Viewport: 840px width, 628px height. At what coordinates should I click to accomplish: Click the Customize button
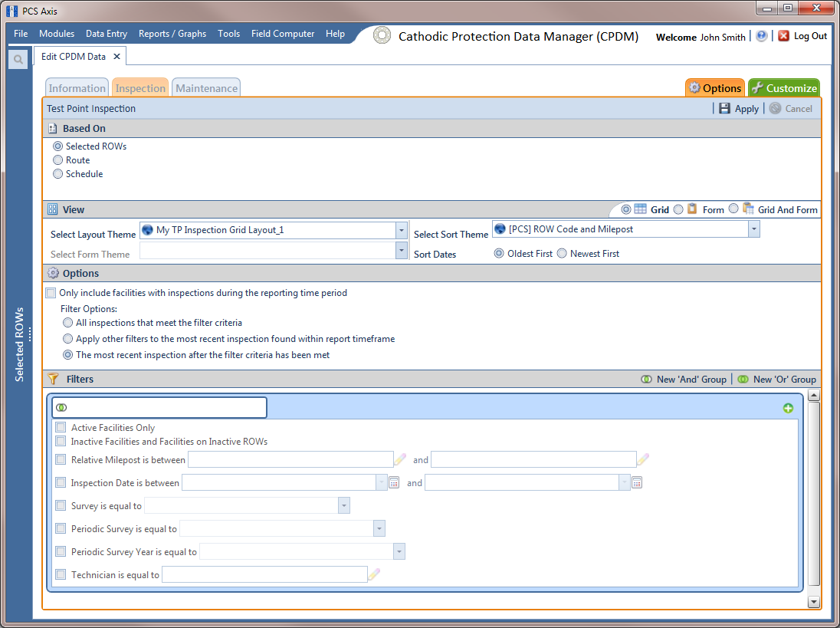784,88
